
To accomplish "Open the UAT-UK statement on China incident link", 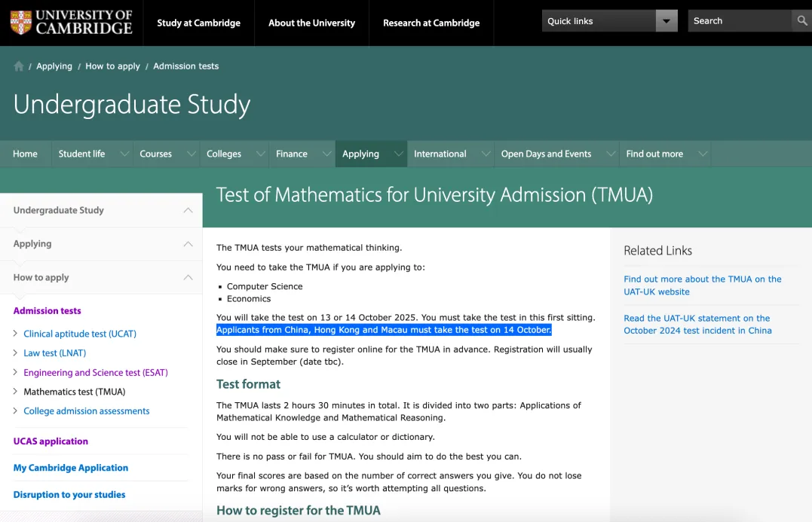I will click(697, 325).
